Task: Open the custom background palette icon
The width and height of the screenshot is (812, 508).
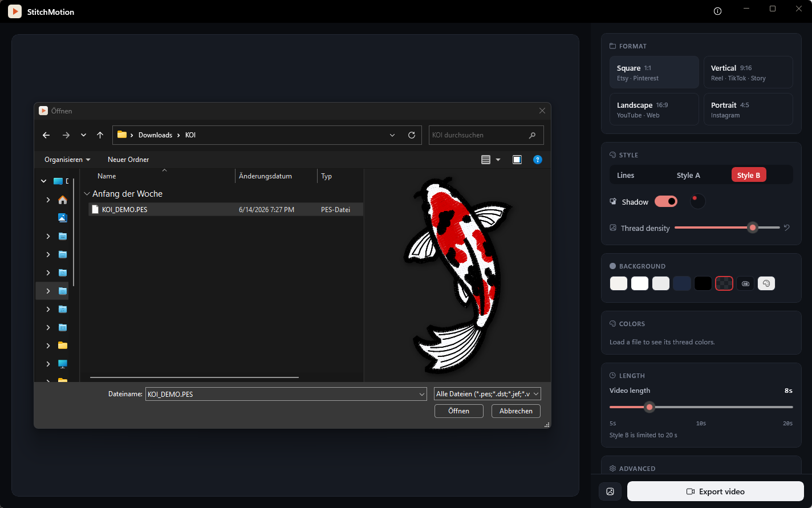Action: [766, 283]
